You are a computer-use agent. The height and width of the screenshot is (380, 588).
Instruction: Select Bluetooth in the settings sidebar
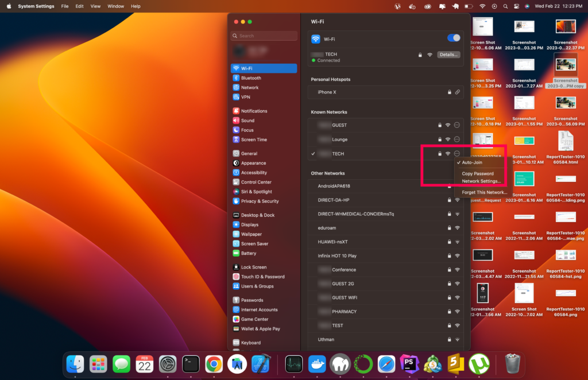point(264,78)
